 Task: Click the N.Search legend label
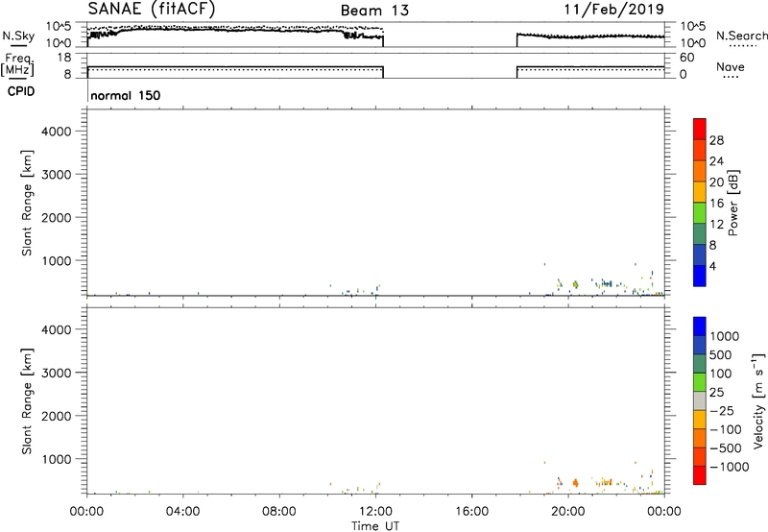(x=741, y=36)
